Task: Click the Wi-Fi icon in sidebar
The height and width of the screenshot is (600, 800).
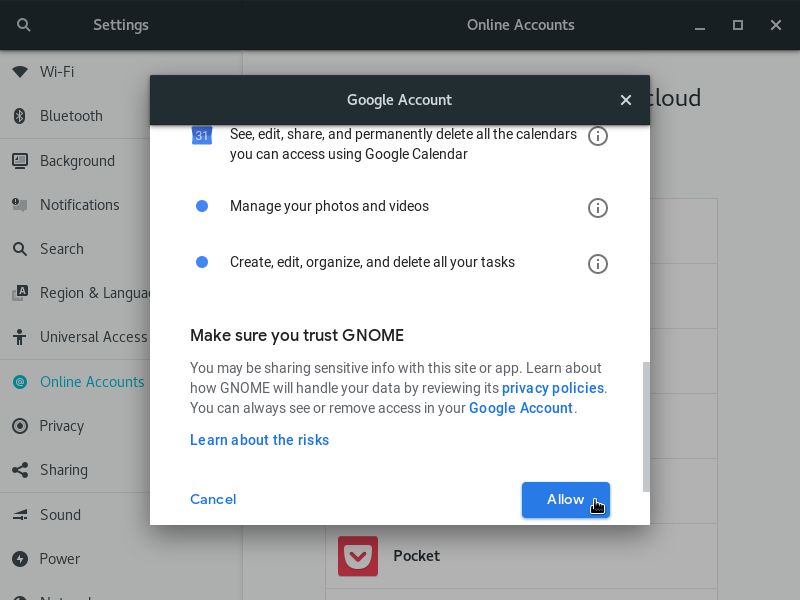Action: [x=19, y=72]
